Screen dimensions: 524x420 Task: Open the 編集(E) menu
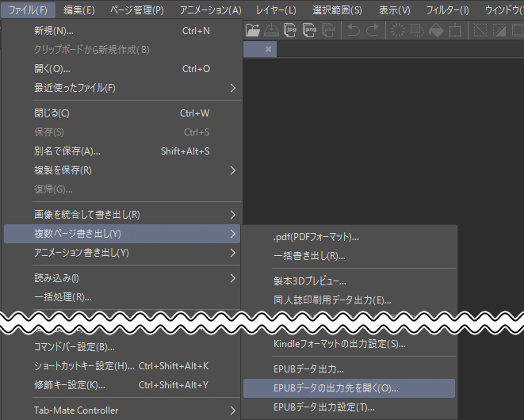[78, 10]
